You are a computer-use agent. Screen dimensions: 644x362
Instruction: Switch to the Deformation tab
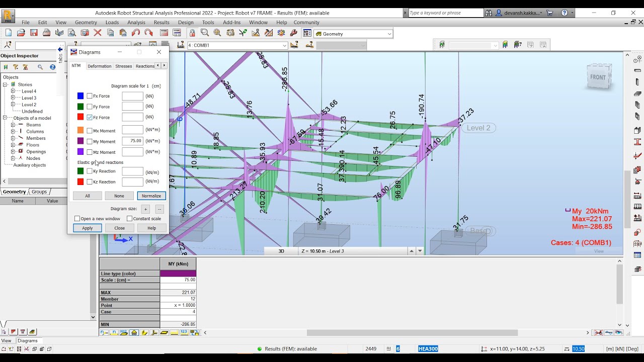coord(100,66)
